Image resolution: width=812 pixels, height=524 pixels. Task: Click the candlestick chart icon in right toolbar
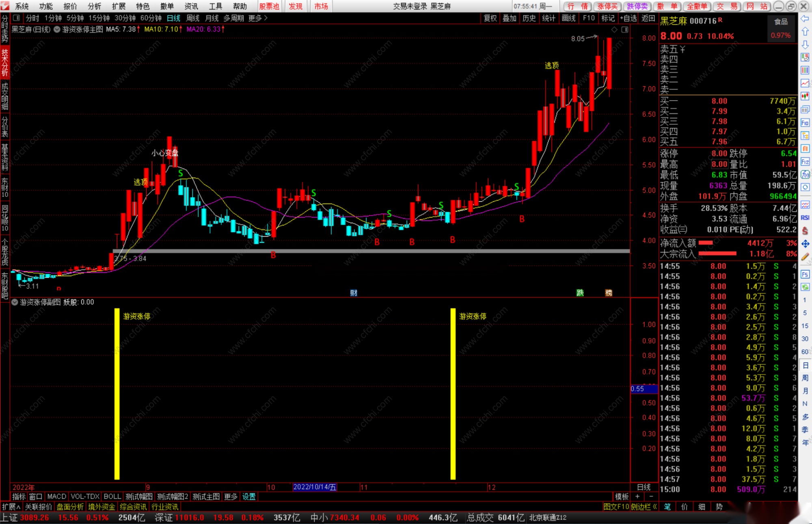[805, 96]
